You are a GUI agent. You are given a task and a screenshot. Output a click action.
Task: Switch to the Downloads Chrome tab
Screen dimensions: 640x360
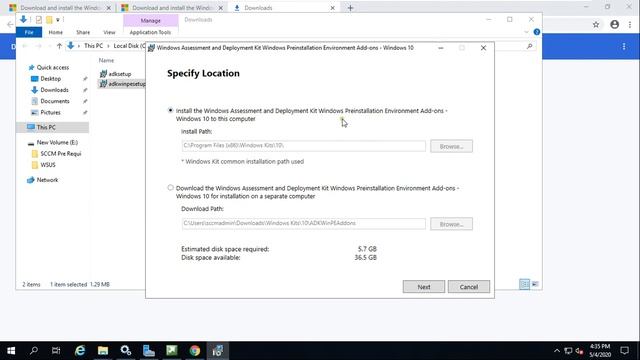pos(284,8)
